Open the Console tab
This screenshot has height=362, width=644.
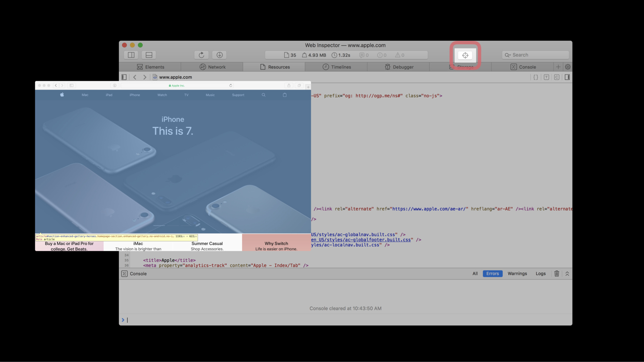(523, 67)
